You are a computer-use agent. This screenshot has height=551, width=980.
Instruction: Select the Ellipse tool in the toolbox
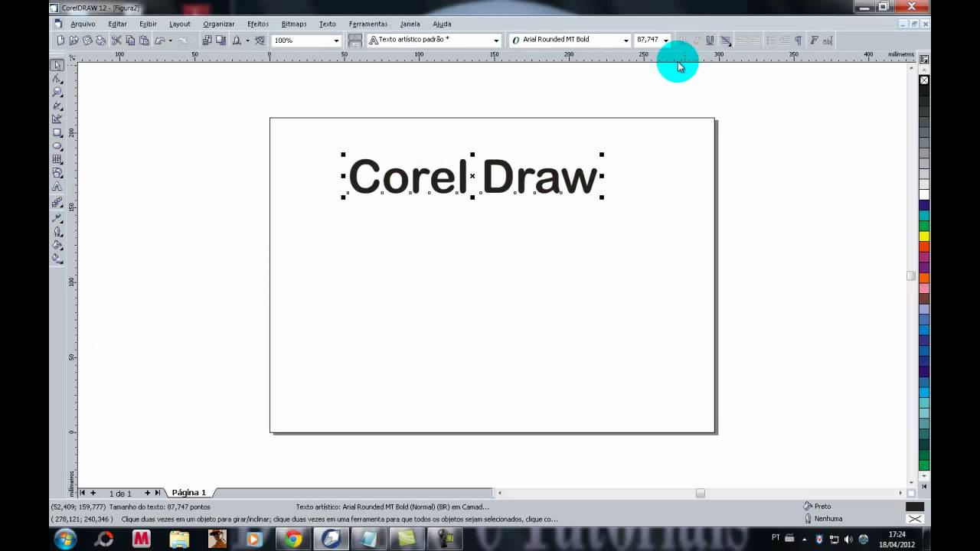coord(57,146)
